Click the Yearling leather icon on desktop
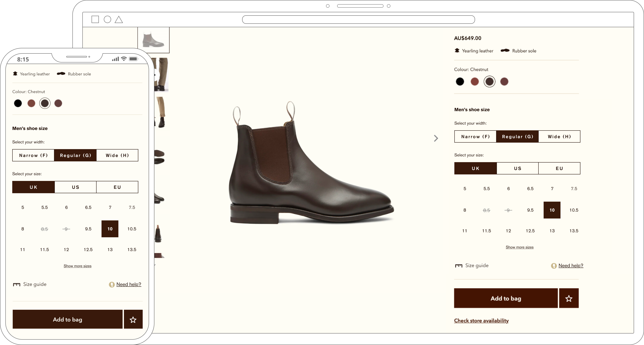 457,51
